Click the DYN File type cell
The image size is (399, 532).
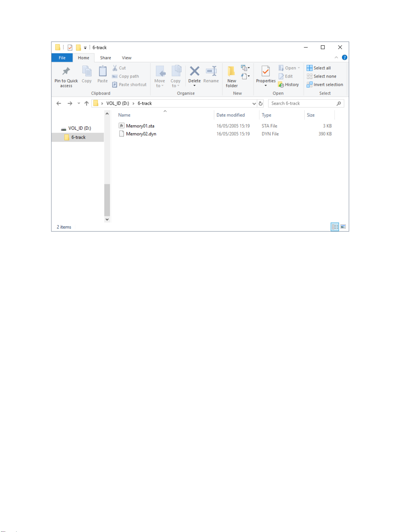pyautogui.click(x=270, y=134)
